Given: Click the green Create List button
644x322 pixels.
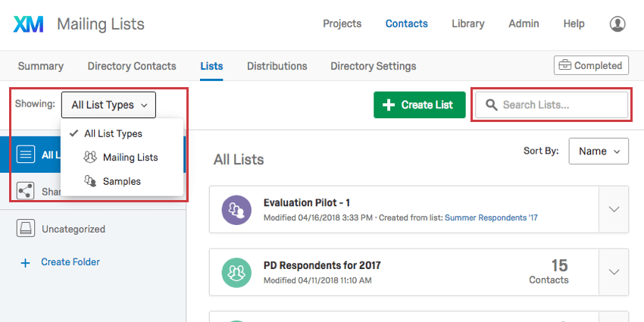Looking at the screenshot, I should [x=419, y=105].
